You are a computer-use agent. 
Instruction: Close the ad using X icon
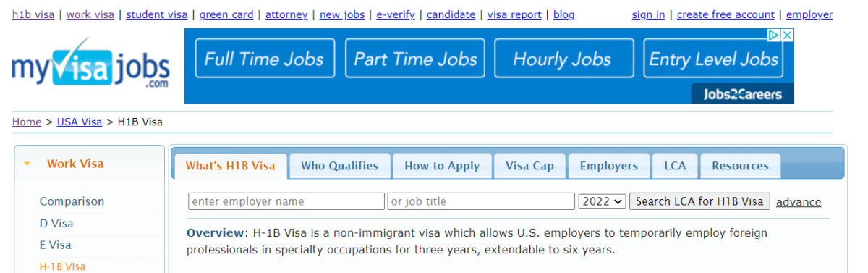click(787, 35)
